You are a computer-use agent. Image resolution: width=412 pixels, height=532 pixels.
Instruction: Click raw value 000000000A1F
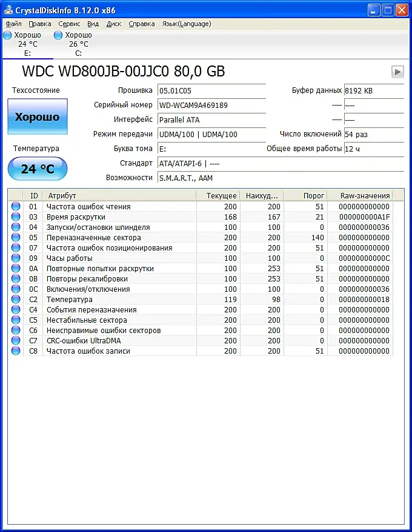(x=365, y=217)
